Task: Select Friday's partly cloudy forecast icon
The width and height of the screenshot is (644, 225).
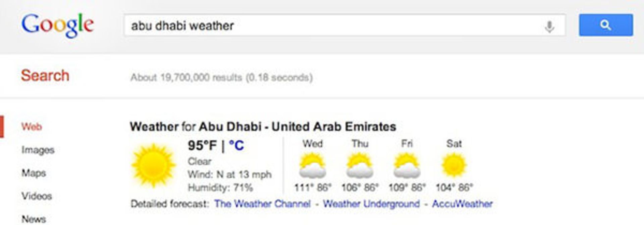Action: coord(407,165)
